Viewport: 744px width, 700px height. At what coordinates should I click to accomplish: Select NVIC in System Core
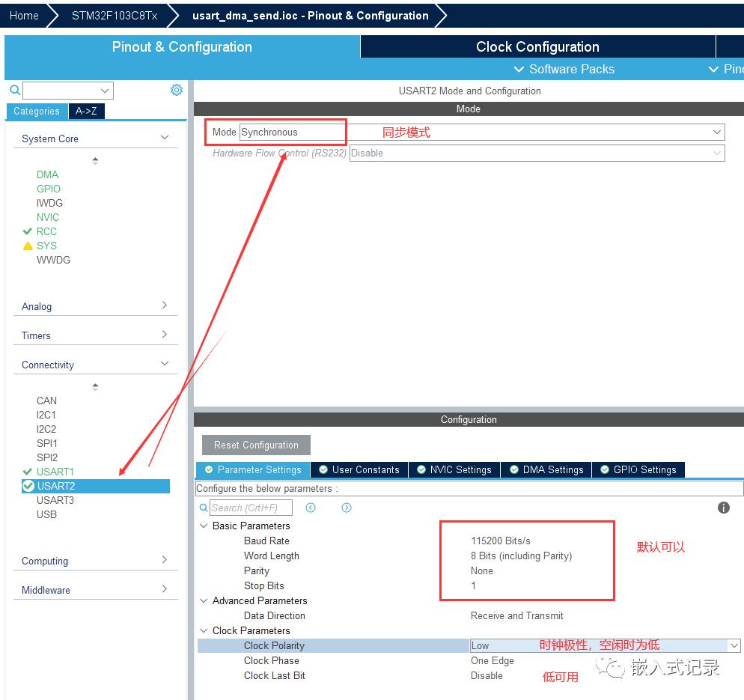(47, 217)
